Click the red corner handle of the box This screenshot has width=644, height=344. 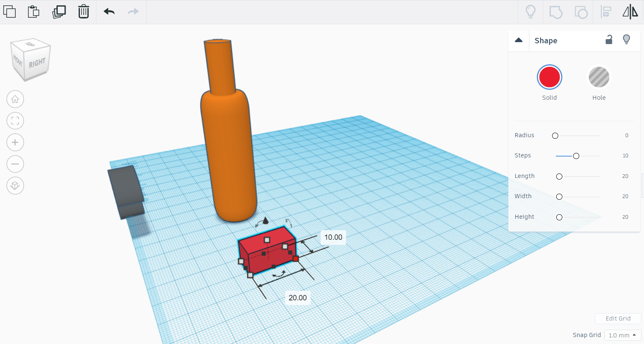click(296, 259)
